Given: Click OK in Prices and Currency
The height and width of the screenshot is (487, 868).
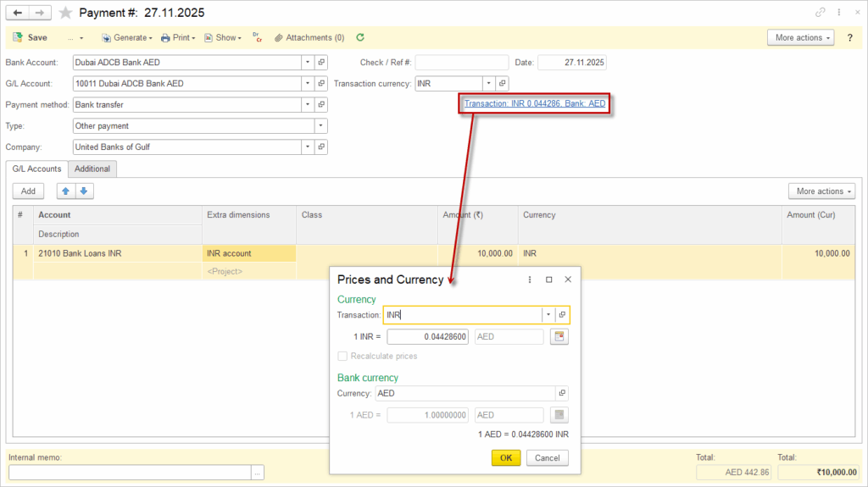Looking at the screenshot, I should [506, 458].
